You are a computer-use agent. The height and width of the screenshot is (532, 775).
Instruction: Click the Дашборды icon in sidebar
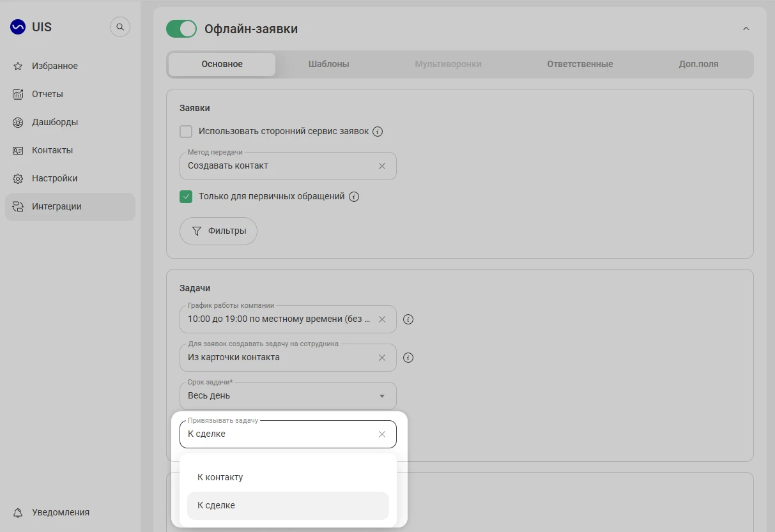[x=18, y=122]
